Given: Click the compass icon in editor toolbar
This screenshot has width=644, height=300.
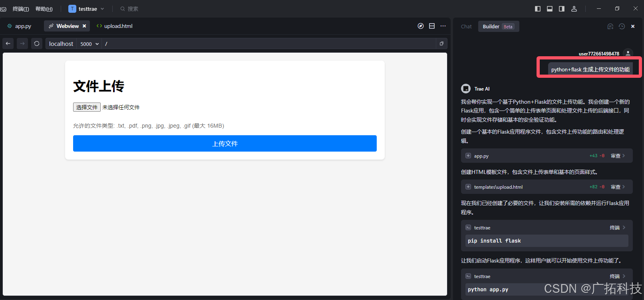Looking at the screenshot, I should (x=421, y=26).
